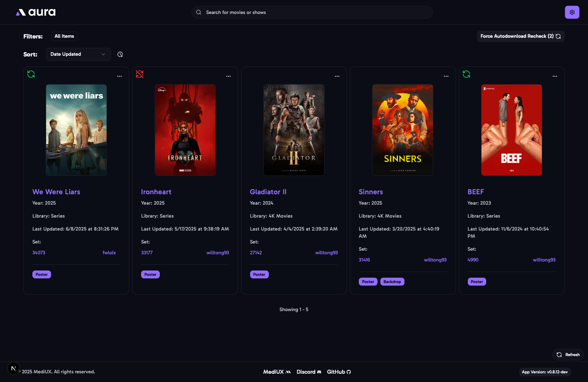The height and width of the screenshot is (382, 588).
Task: Open the Ironheart poster
Action: [185, 130]
